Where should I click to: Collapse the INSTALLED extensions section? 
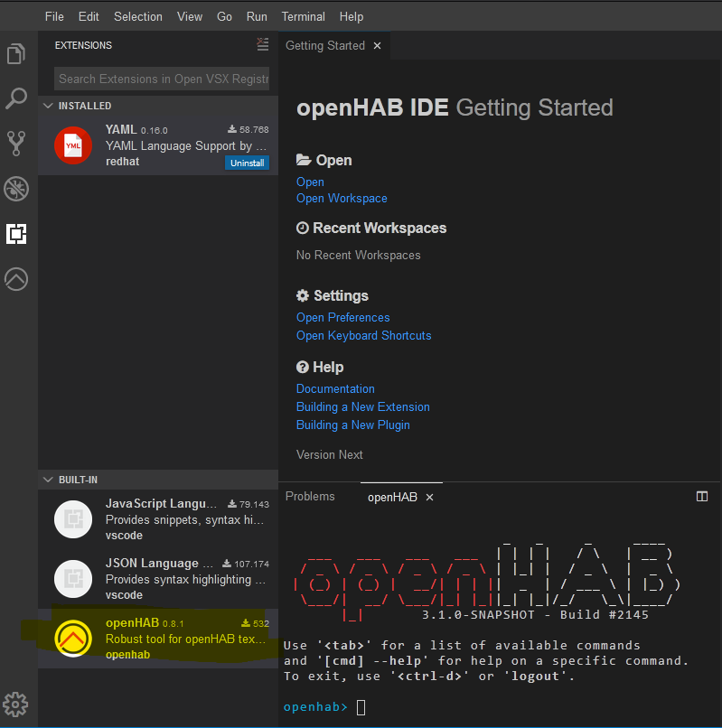point(49,106)
